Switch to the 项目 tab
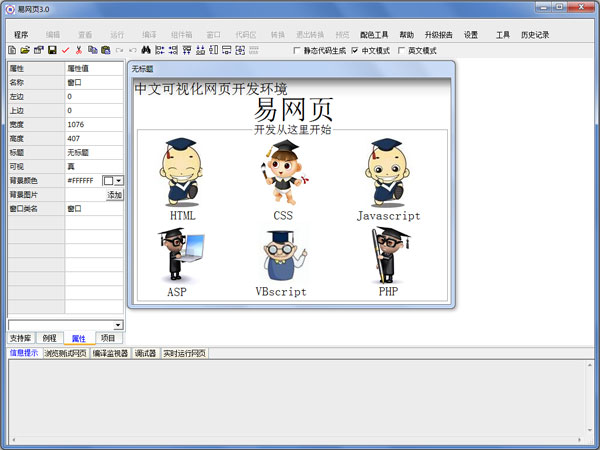 [x=108, y=338]
